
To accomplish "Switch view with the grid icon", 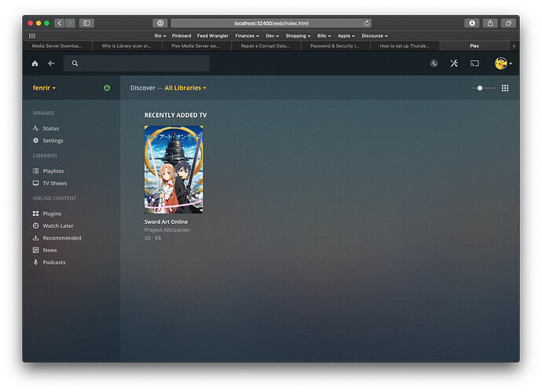I will (x=505, y=88).
